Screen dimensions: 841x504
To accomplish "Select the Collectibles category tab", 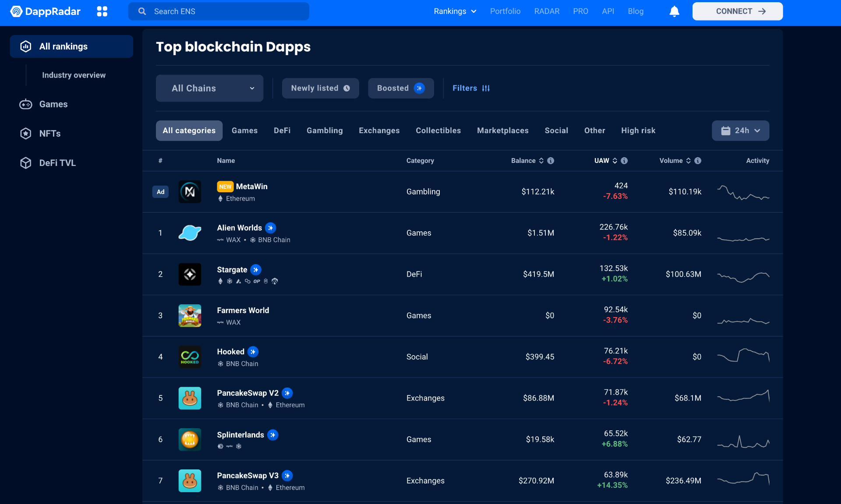I will point(438,130).
